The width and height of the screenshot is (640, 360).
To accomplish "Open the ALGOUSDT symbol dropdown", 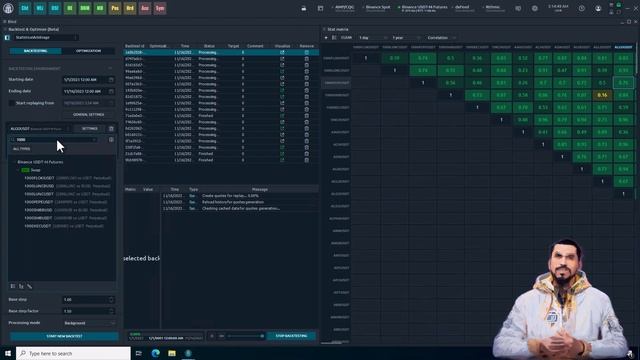I will (x=39, y=129).
